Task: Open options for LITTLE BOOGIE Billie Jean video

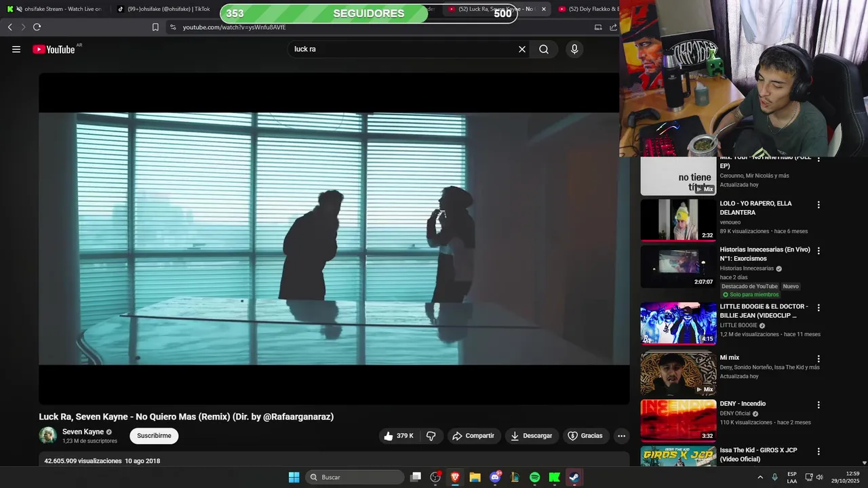Action: tap(818, 308)
